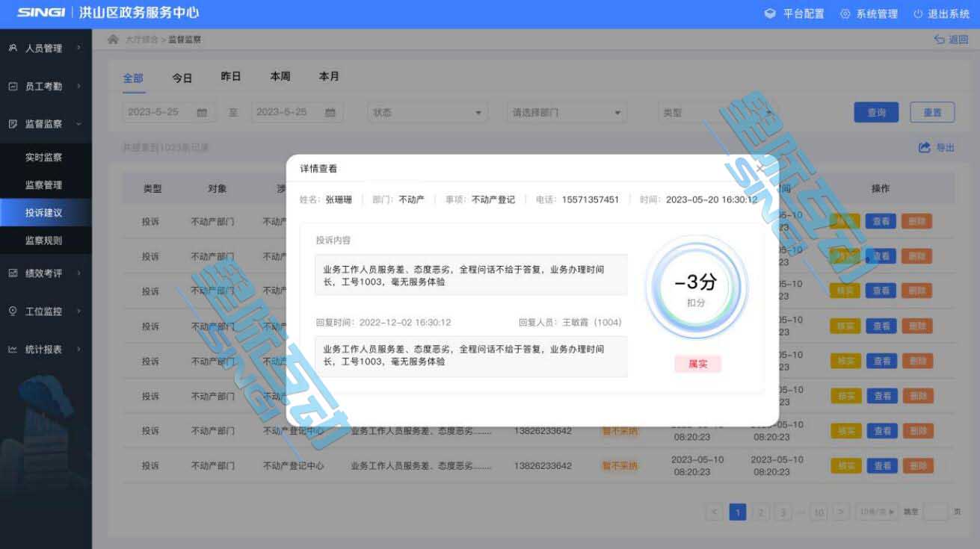Image resolution: width=980 pixels, height=549 pixels.
Task: Click the 返回 back-arrow icon
Action: tap(940, 40)
